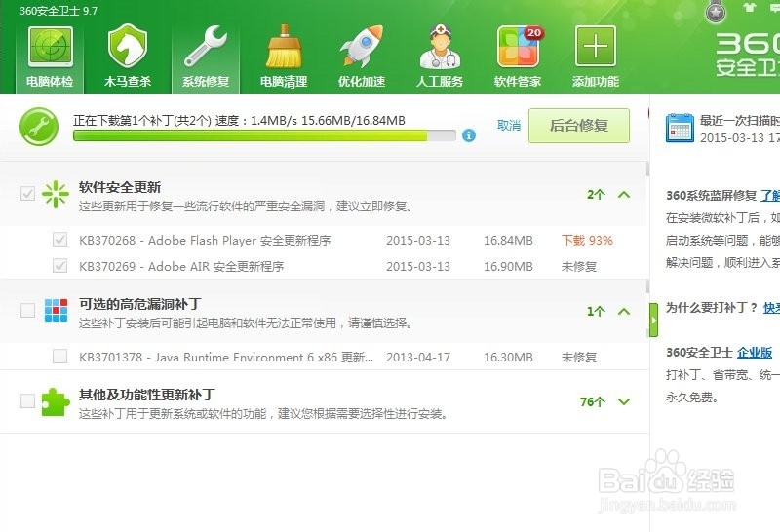
Task: Click the 16.30MB size of Java patch
Action: click(x=508, y=357)
